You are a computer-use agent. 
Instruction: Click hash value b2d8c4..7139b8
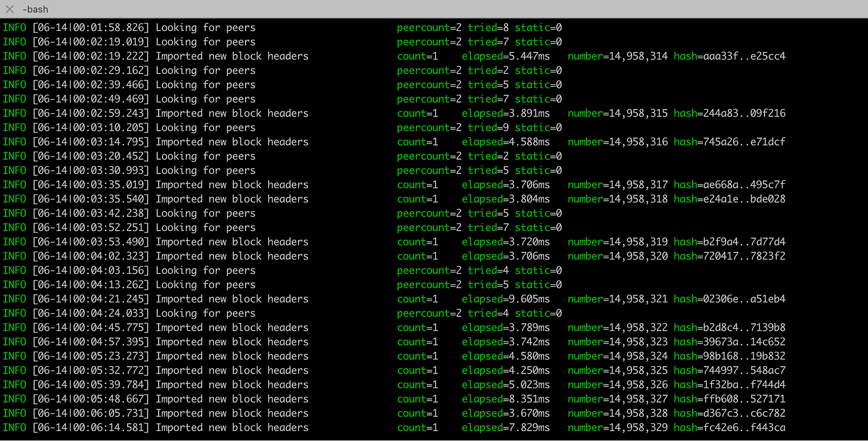tap(743, 328)
